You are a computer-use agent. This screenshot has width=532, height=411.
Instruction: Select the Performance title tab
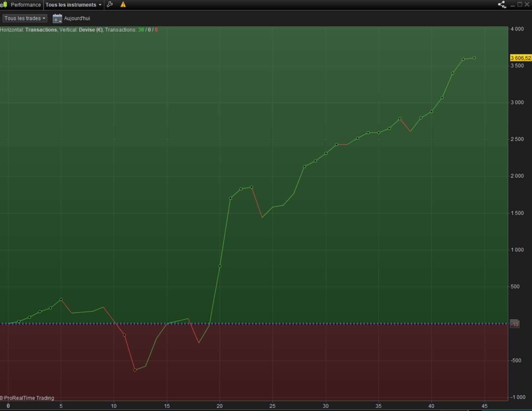tap(26, 5)
